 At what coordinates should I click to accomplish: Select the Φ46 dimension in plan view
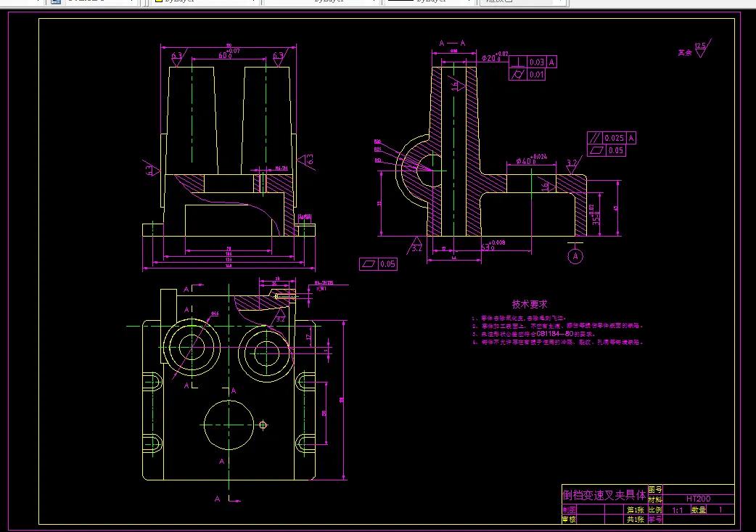[x=215, y=314]
